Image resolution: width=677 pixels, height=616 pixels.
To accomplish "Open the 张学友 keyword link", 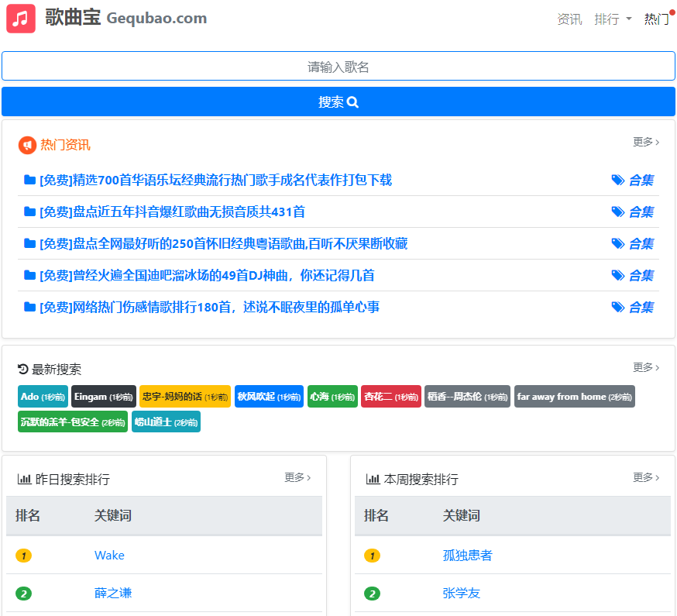I will coord(462,594).
